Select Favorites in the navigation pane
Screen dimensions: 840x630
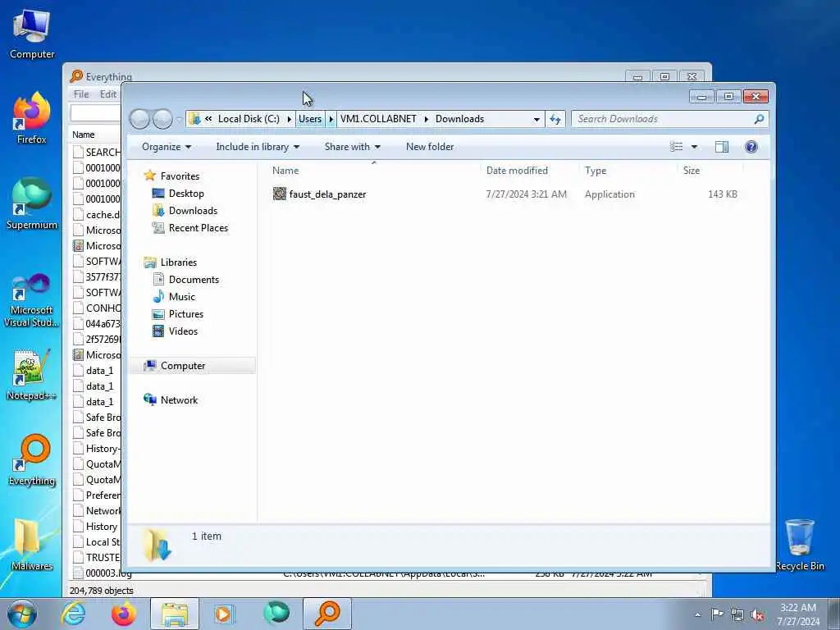(171, 176)
